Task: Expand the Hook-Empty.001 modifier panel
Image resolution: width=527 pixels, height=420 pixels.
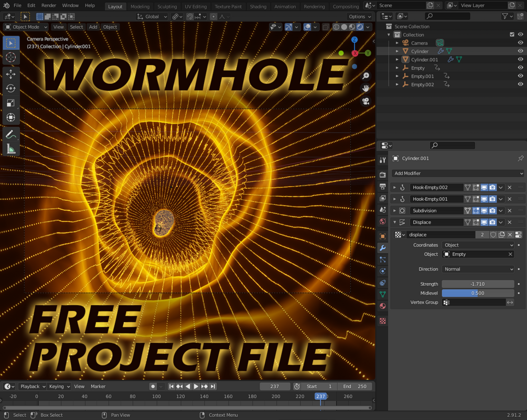Action: [394, 199]
